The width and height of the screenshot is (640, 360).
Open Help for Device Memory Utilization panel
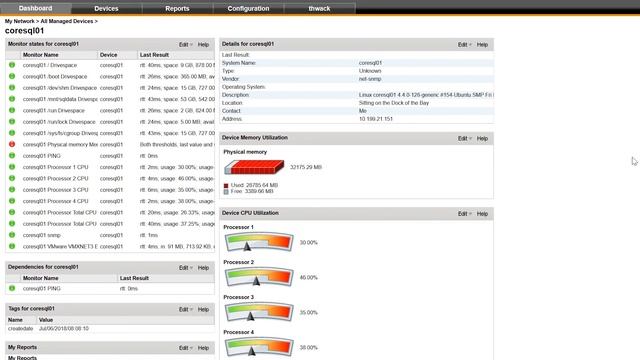[482, 138]
